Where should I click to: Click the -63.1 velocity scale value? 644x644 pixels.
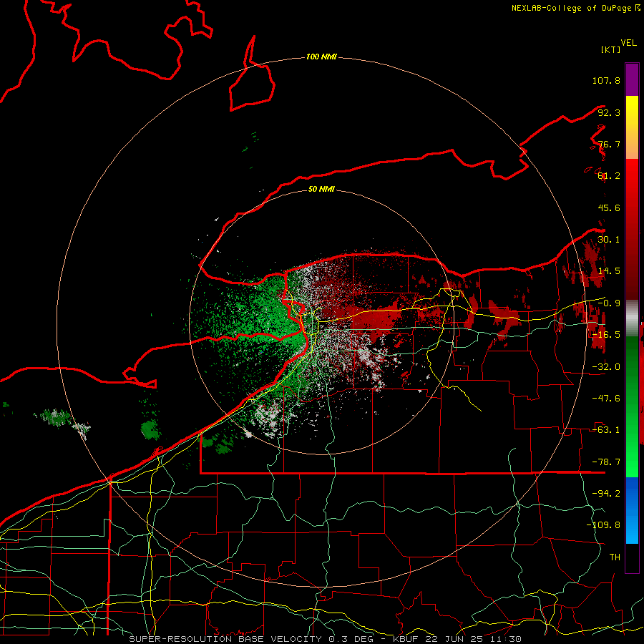pyautogui.click(x=606, y=430)
